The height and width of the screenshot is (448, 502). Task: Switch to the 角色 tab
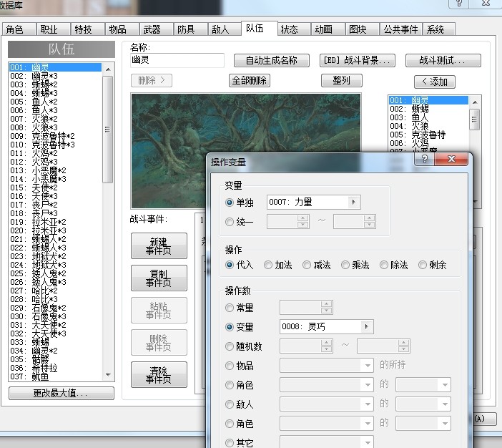pos(19,29)
